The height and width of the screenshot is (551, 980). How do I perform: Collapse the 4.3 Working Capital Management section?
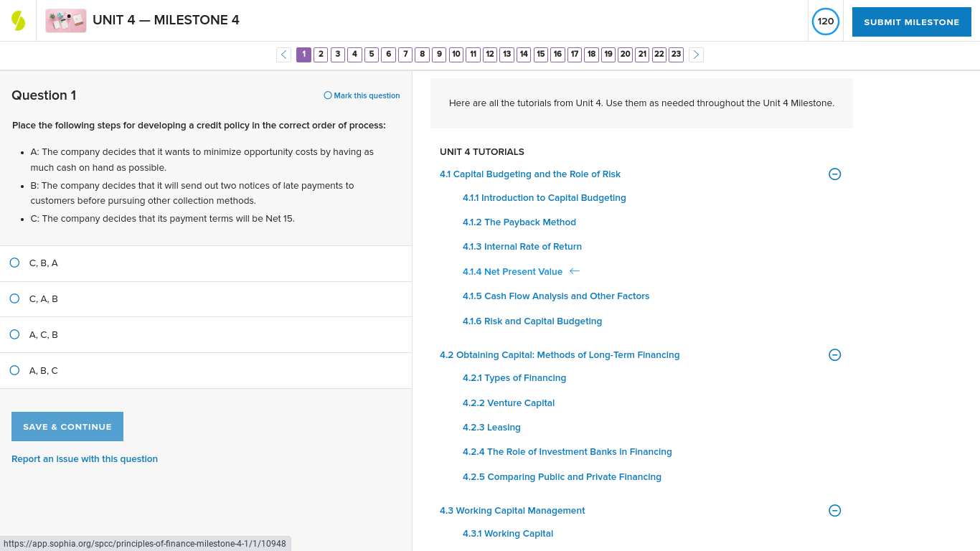pyautogui.click(x=834, y=510)
